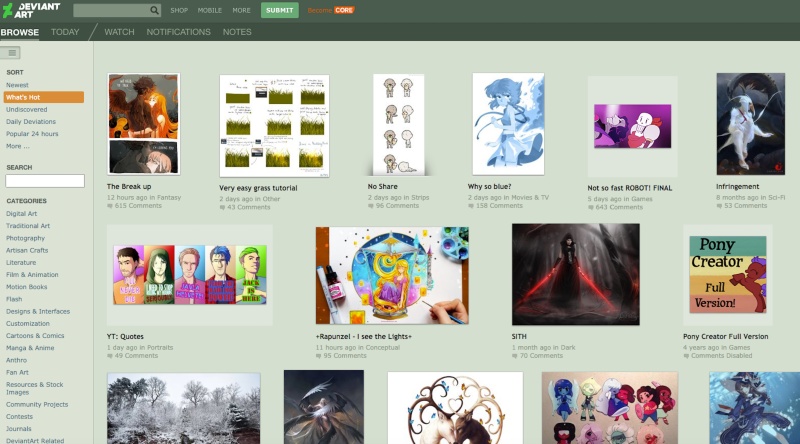Click the Movies & TV category link
This screenshot has height=444, width=800.
[530, 198]
